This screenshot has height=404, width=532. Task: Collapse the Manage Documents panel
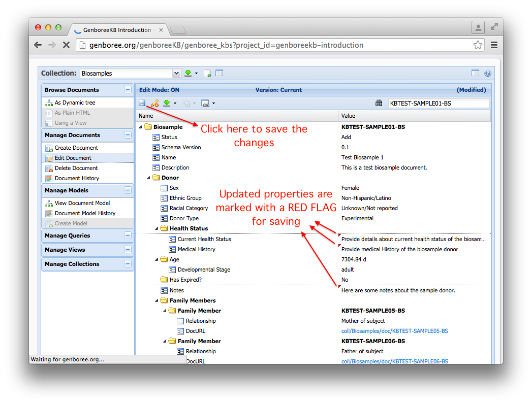(x=128, y=135)
